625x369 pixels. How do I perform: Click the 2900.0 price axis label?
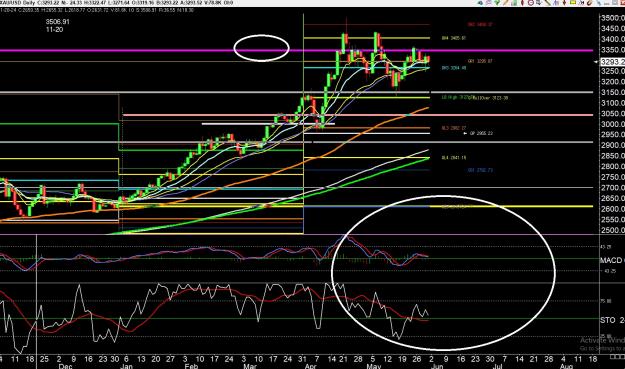pos(613,145)
